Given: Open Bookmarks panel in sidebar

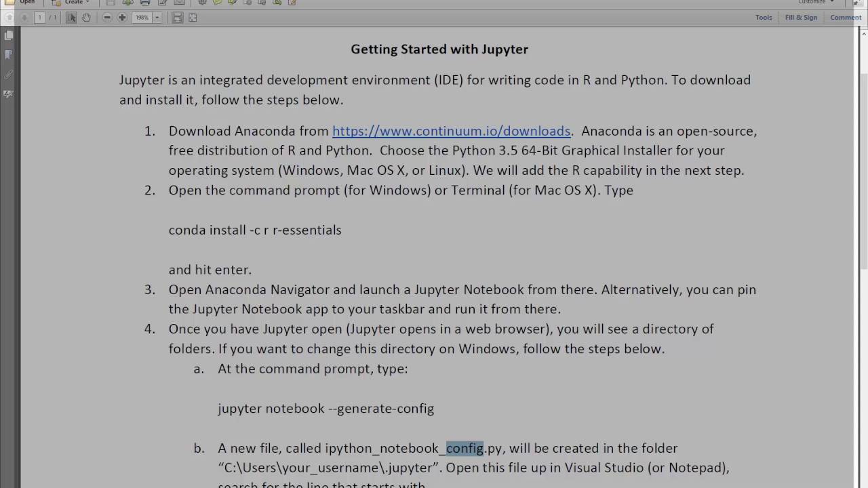Looking at the screenshot, I should coord(8,54).
